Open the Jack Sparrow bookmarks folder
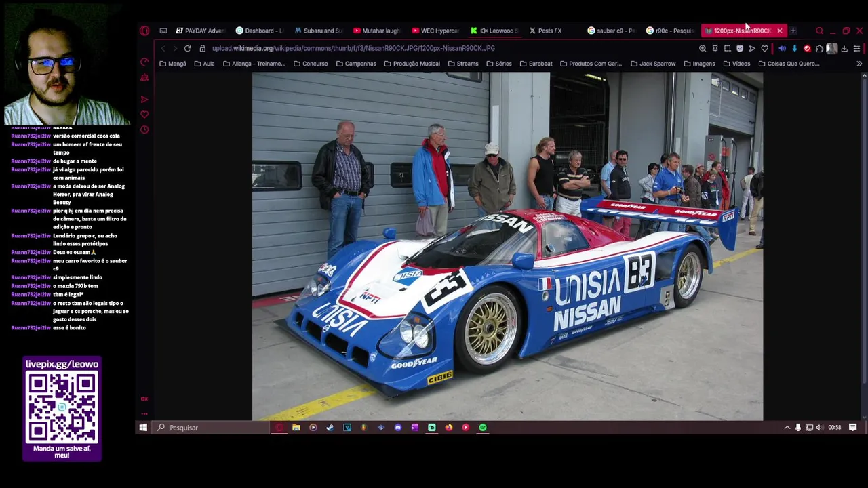This screenshot has height=488, width=868. click(652, 64)
